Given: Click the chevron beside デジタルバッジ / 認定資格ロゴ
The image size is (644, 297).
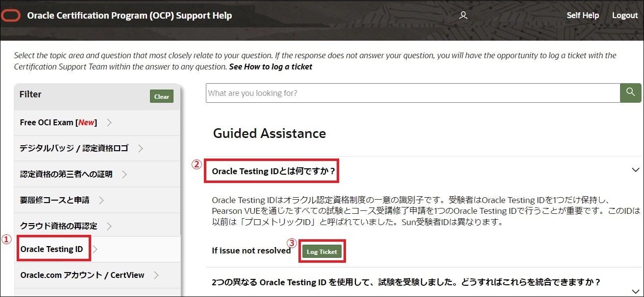Looking at the screenshot, I should [140, 148].
